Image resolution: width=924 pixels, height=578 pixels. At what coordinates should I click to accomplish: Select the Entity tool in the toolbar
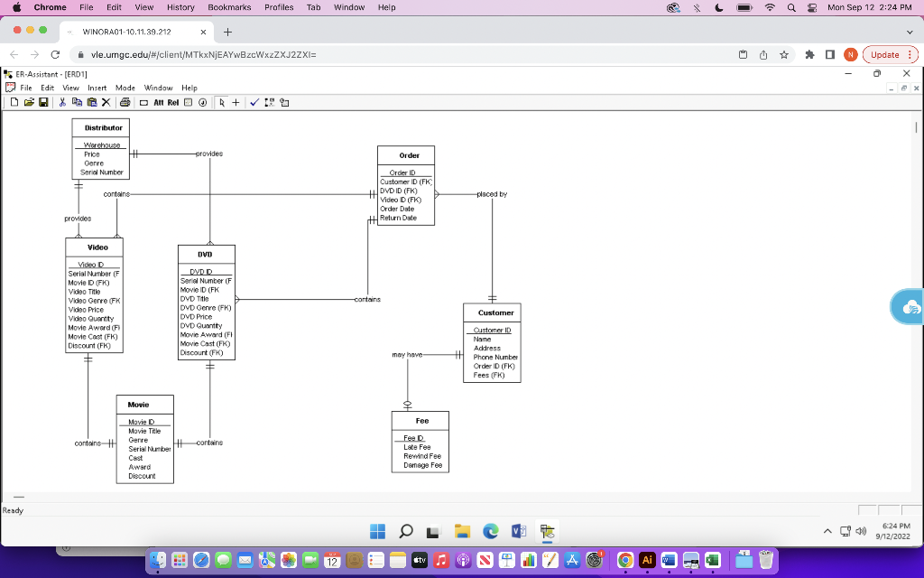(x=143, y=102)
